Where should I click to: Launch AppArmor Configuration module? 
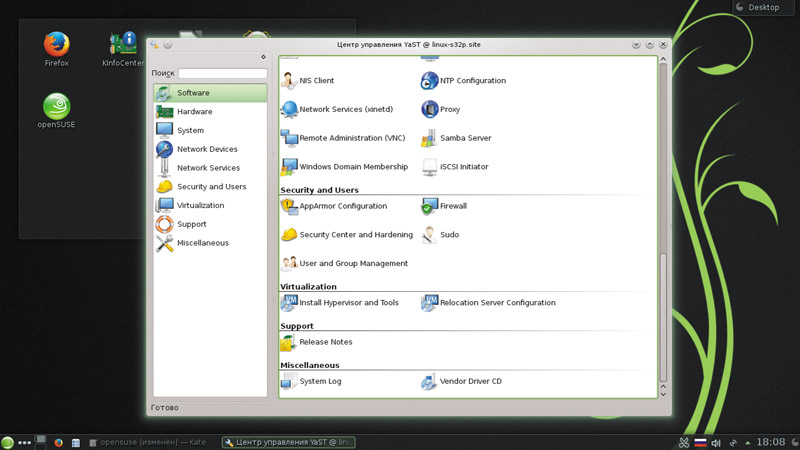[x=334, y=206]
